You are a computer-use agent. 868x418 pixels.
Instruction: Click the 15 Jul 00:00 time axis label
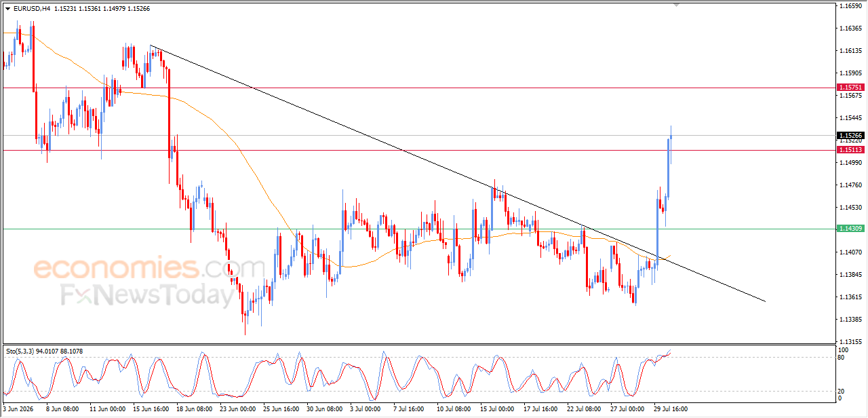pyautogui.click(x=497, y=409)
